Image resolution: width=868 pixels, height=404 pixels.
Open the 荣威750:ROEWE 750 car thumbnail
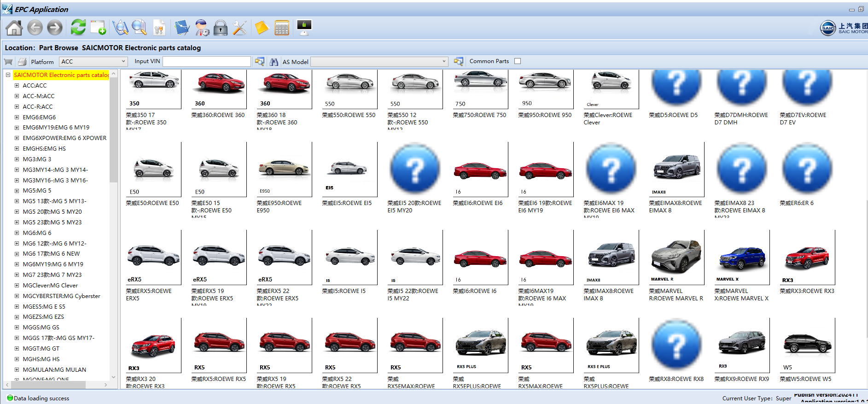click(x=481, y=89)
